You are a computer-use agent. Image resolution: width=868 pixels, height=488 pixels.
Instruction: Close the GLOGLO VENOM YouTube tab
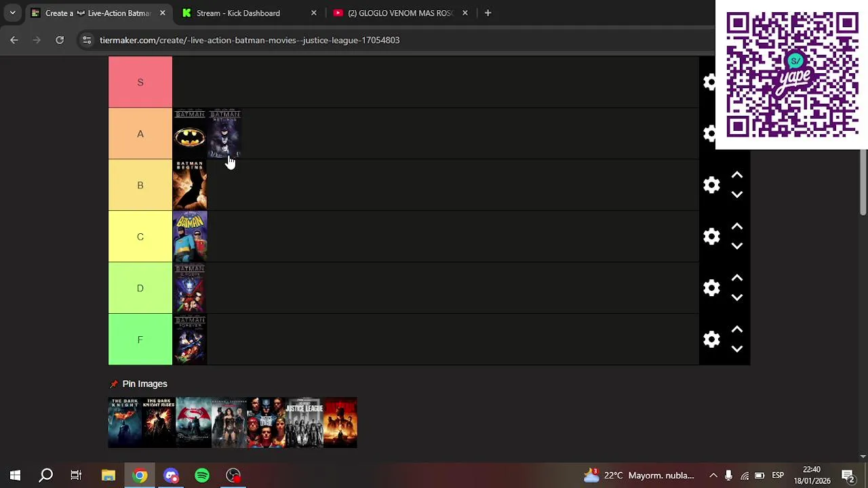click(465, 13)
